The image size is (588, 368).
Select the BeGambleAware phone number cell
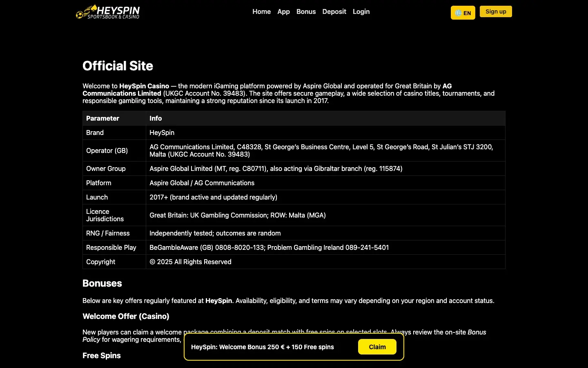325,247
